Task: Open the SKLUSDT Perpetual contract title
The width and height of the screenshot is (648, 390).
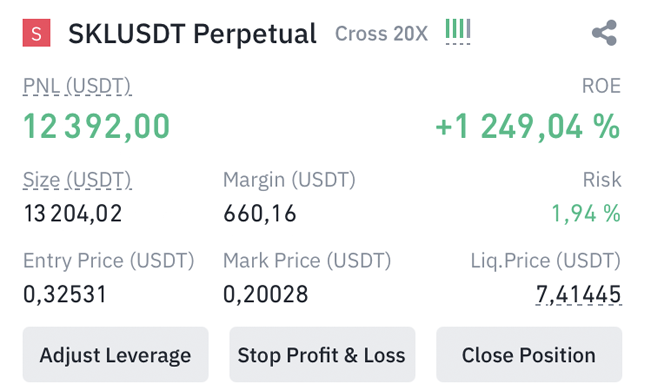Action: [x=192, y=33]
